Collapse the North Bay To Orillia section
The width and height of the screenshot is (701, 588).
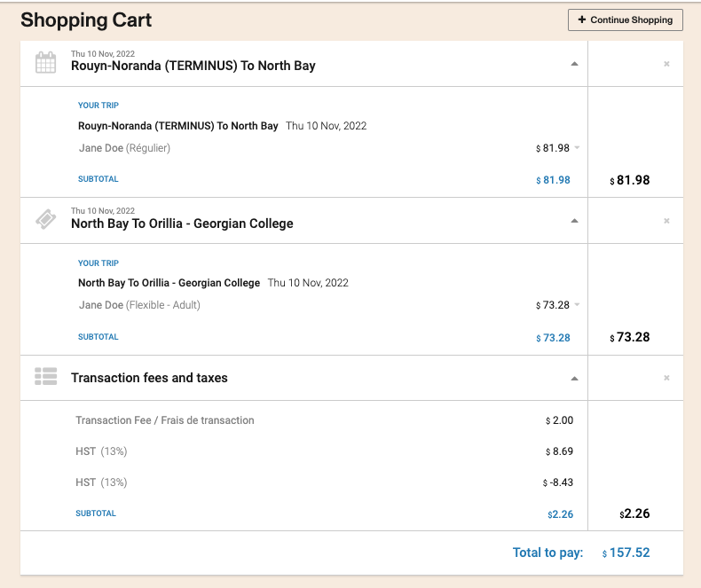[574, 221]
